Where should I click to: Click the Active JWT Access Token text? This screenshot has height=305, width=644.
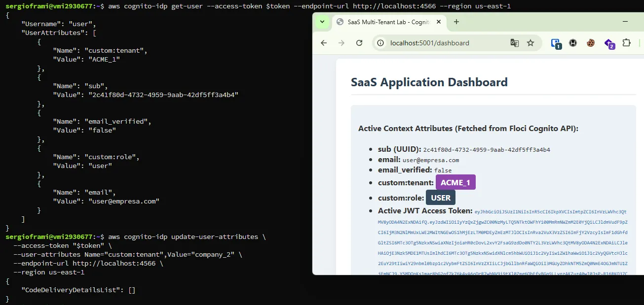(x=425, y=211)
